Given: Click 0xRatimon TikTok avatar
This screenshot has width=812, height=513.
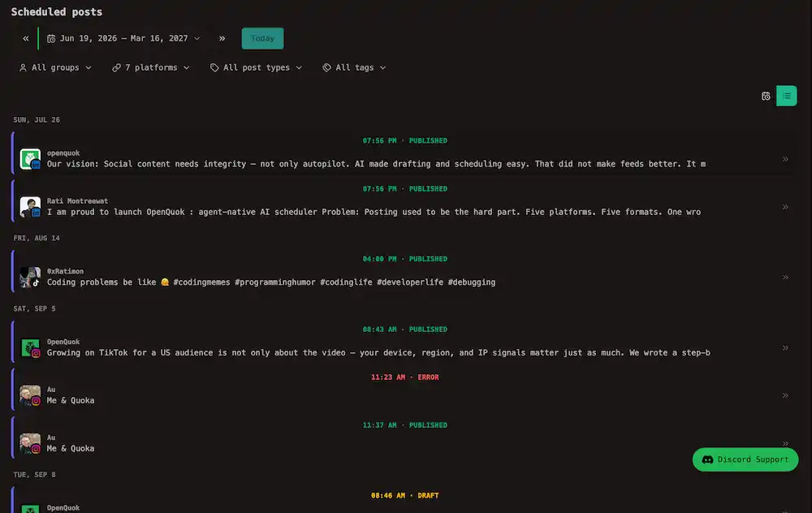Looking at the screenshot, I should point(30,277).
